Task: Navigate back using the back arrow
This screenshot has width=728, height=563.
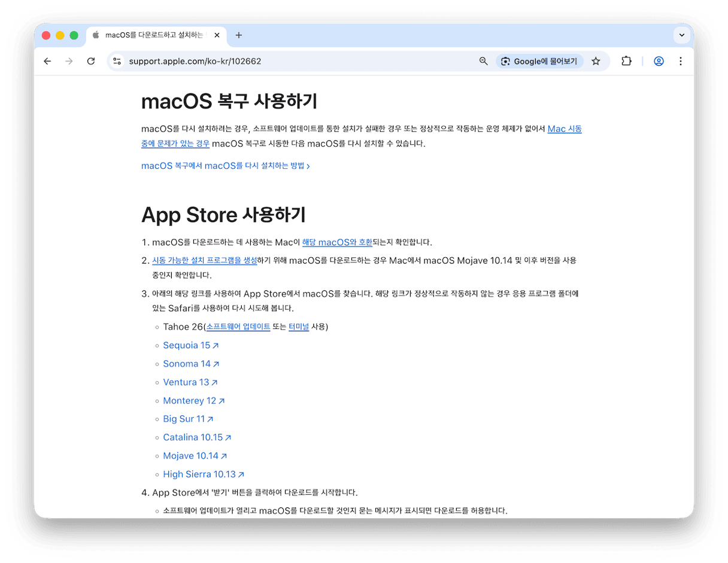Action: [x=47, y=60]
